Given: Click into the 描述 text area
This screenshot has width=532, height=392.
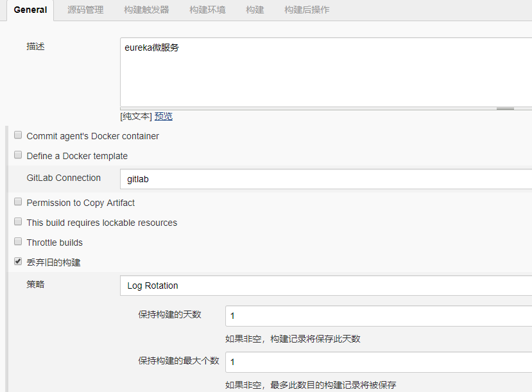Looking at the screenshot, I should 326,72.
